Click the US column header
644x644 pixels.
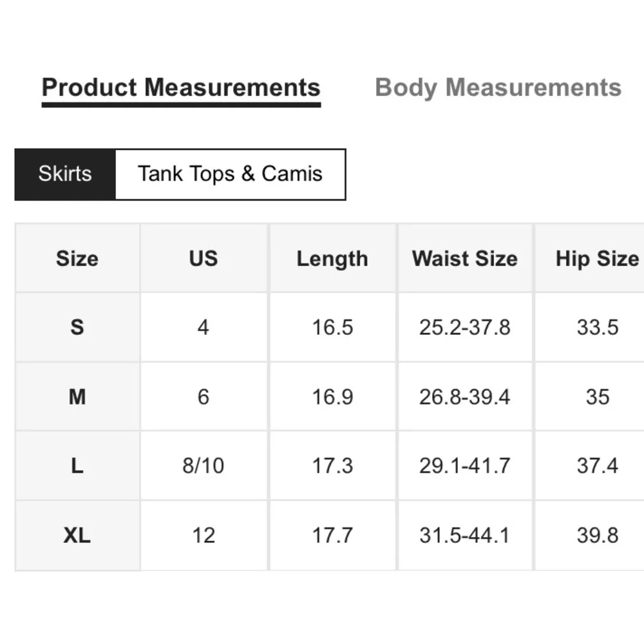click(x=204, y=259)
